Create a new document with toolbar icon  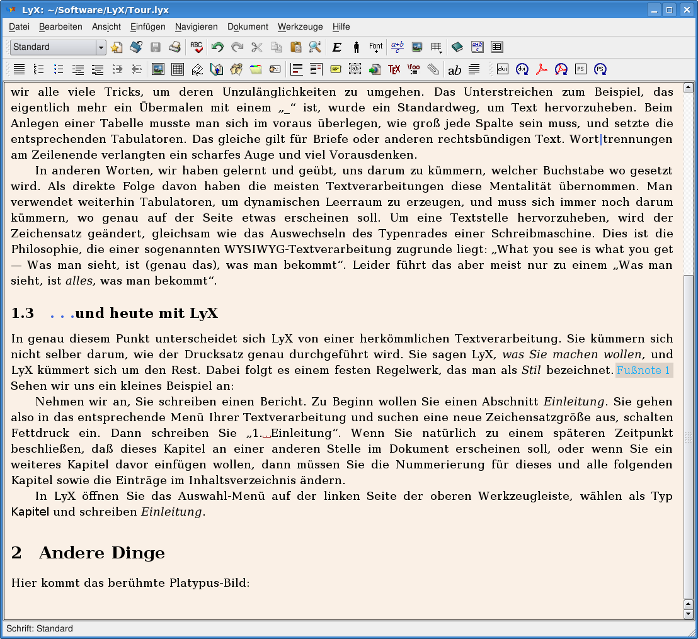(x=117, y=47)
